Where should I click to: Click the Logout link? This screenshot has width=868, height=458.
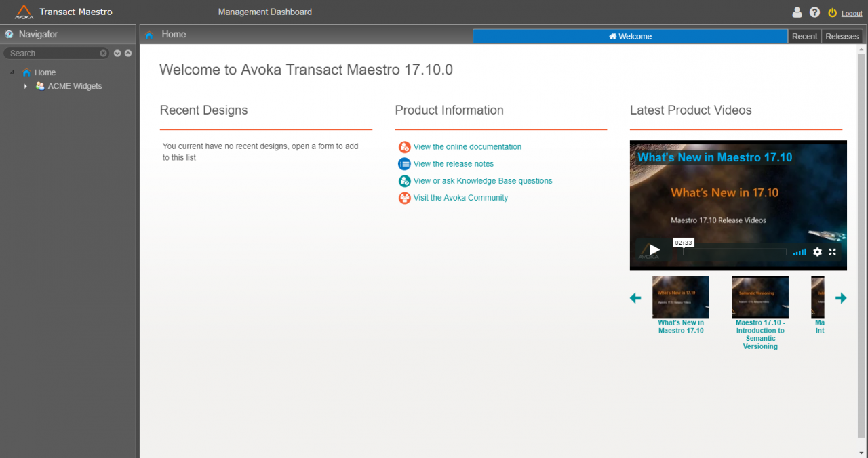(852, 14)
